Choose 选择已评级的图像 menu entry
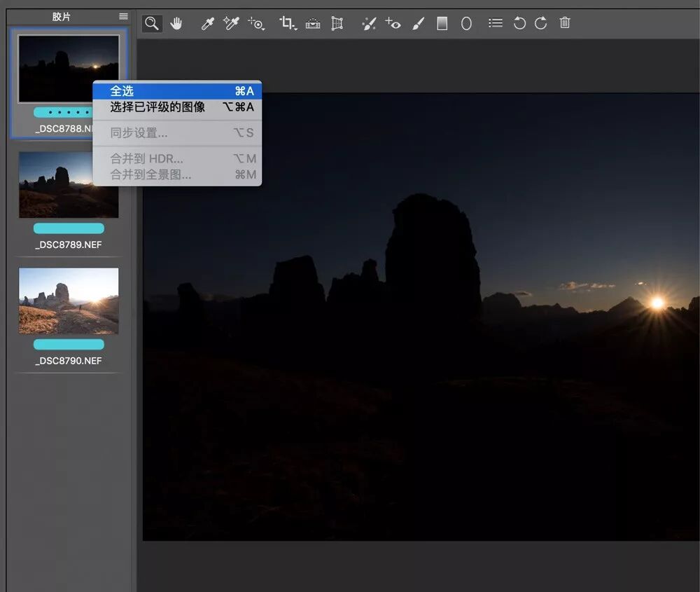Screen dimensions: 700x592 point(177,107)
